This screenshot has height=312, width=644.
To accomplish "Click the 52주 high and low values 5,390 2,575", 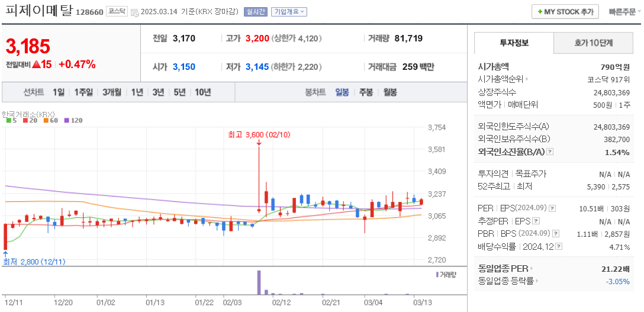I will point(610,187).
